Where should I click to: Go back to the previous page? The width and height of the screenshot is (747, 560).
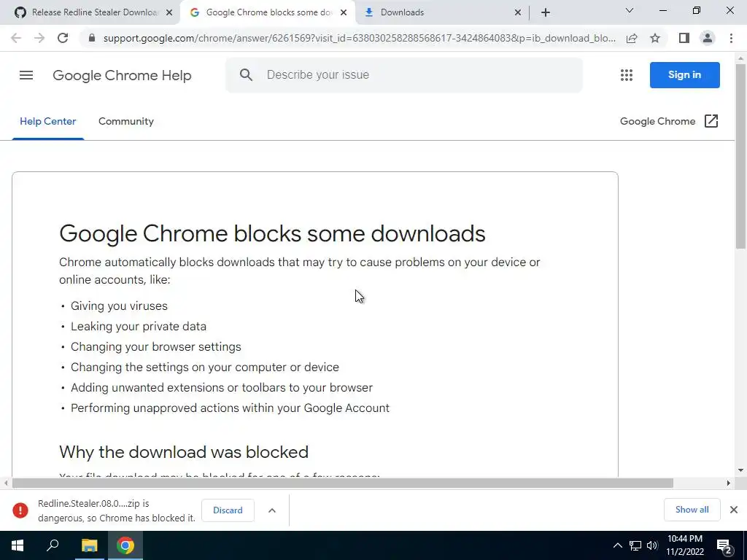(16, 38)
